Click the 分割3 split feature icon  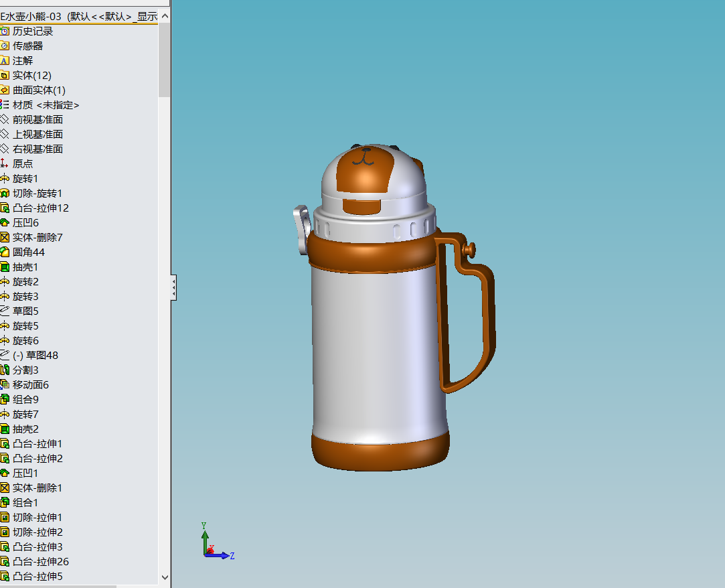click(x=5, y=370)
